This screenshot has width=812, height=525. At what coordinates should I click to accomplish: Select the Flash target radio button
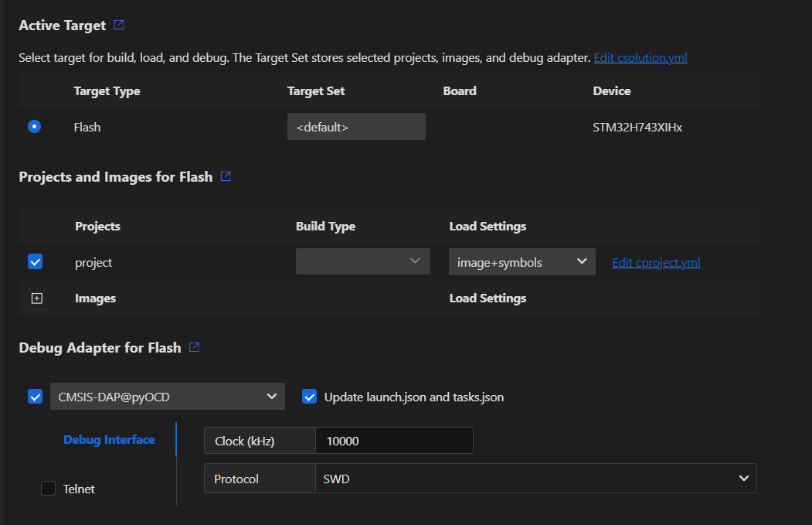point(34,127)
